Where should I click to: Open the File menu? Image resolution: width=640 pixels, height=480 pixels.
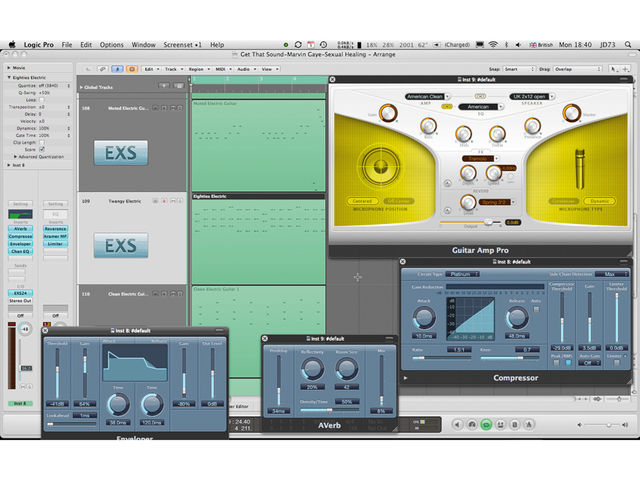(x=67, y=44)
